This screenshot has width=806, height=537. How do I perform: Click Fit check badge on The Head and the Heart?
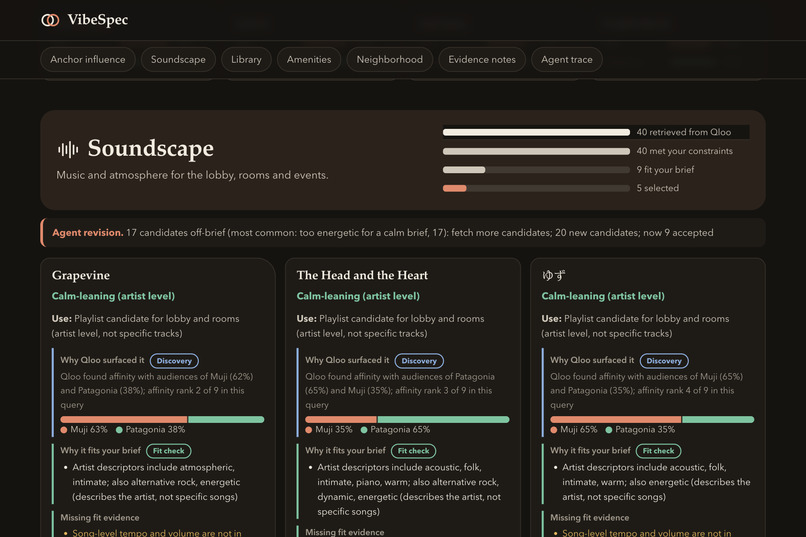[x=413, y=451]
